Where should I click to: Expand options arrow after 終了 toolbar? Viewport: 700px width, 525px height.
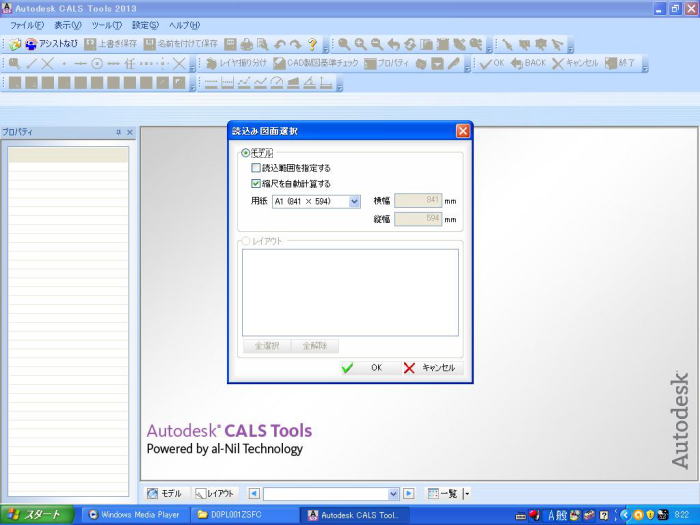coord(645,67)
